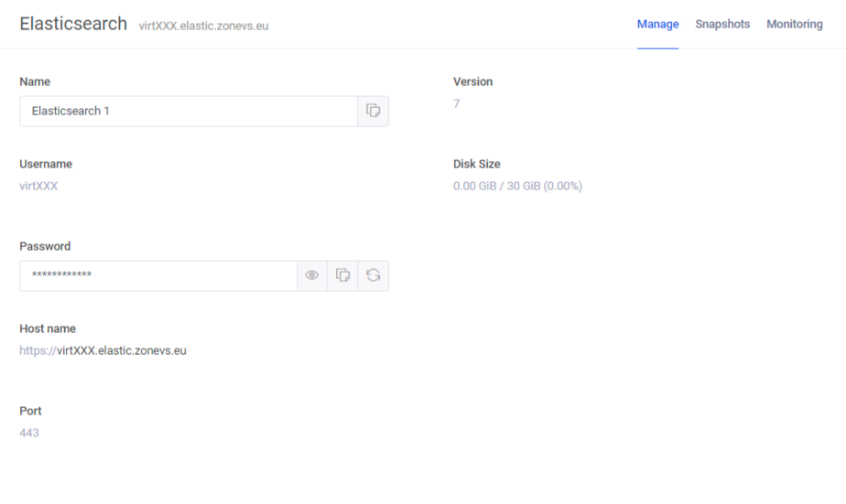Open the https://virtXXX.elastic.zonevs.eu host link

click(103, 350)
